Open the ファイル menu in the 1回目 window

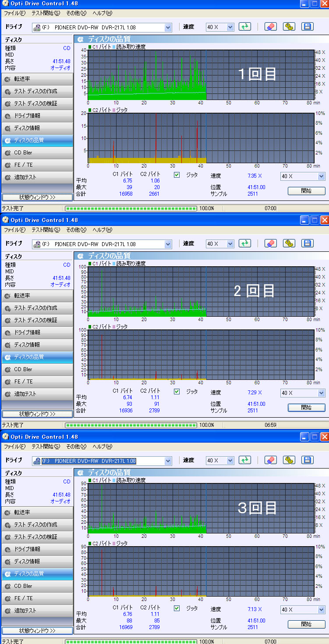[14, 13]
